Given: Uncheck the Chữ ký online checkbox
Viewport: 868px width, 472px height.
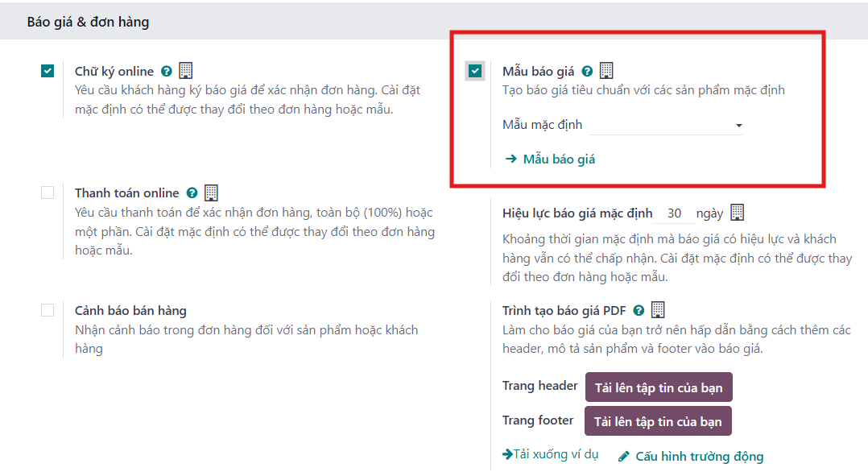Looking at the screenshot, I should click(48, 71).
